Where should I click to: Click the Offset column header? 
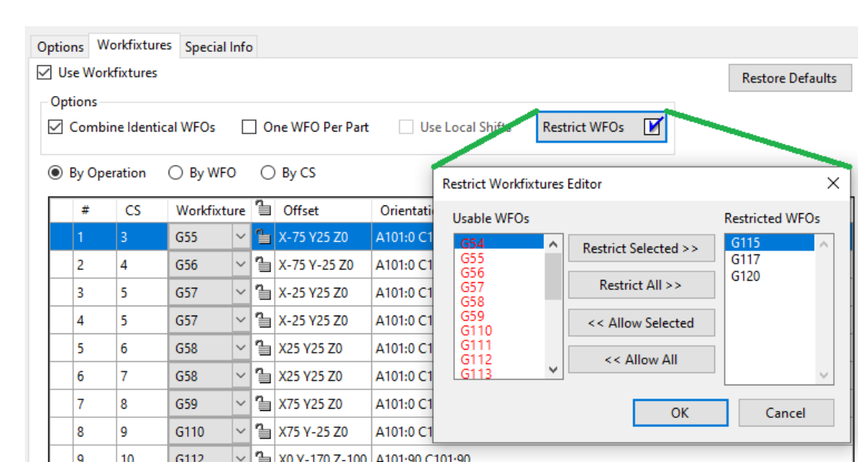point(323,210)
